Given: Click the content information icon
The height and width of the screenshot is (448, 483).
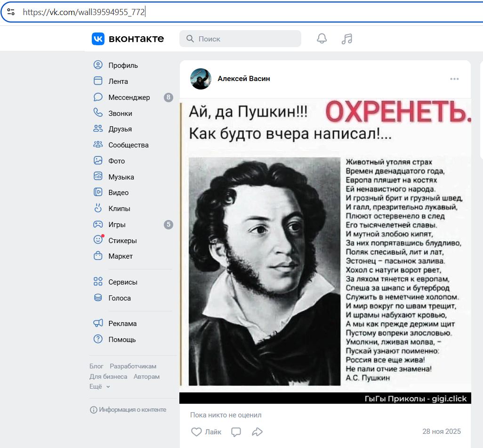Looking at the screenshot, I should (94, 409).
